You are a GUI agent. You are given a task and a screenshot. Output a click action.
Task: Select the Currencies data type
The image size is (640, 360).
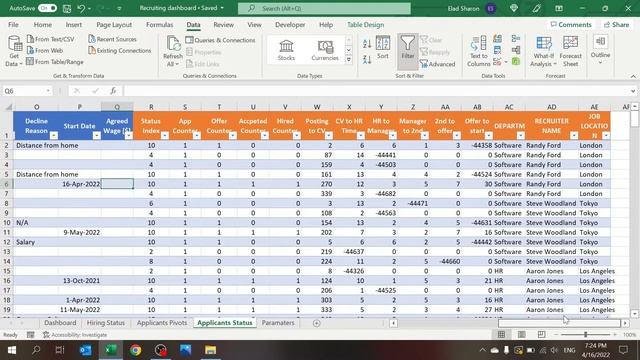[325, 50]
